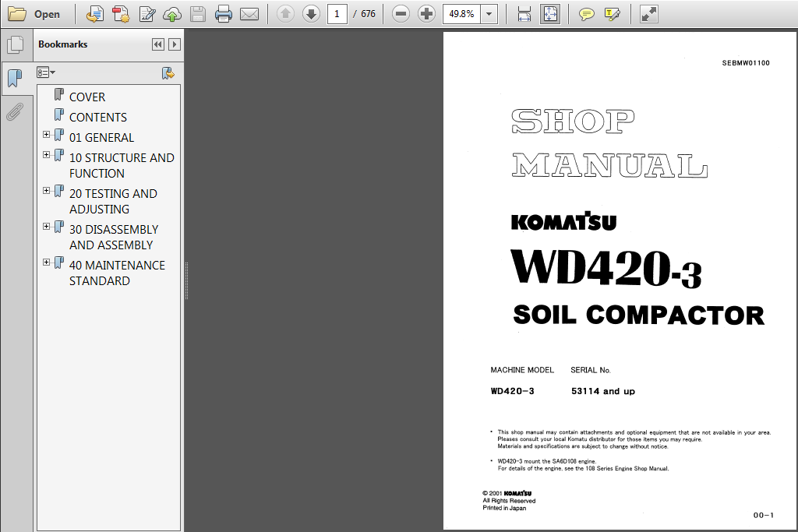Image resolution: width=798 pixels, height=532 pixels.
Task: Expand the 01 GENERAL bookmark
Action: [46, 135]
